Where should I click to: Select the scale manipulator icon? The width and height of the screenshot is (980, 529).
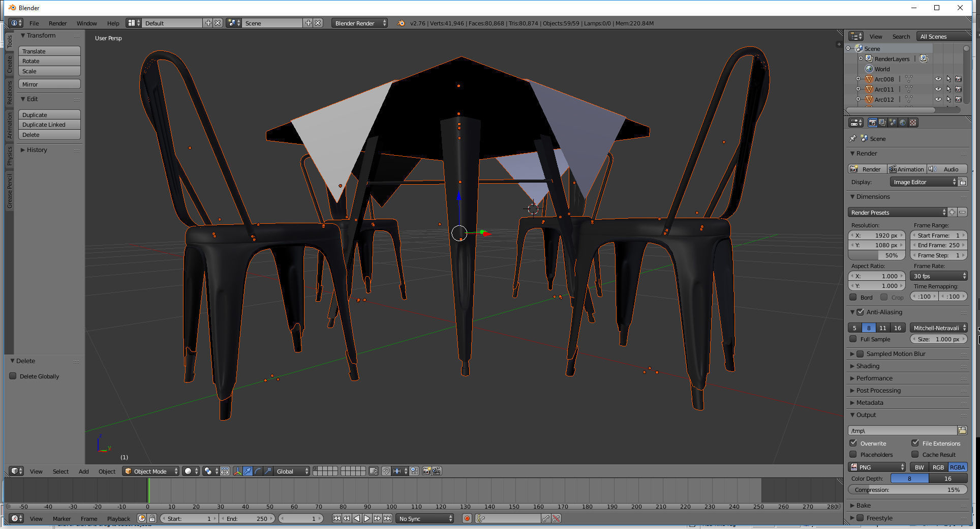[268, 471]
